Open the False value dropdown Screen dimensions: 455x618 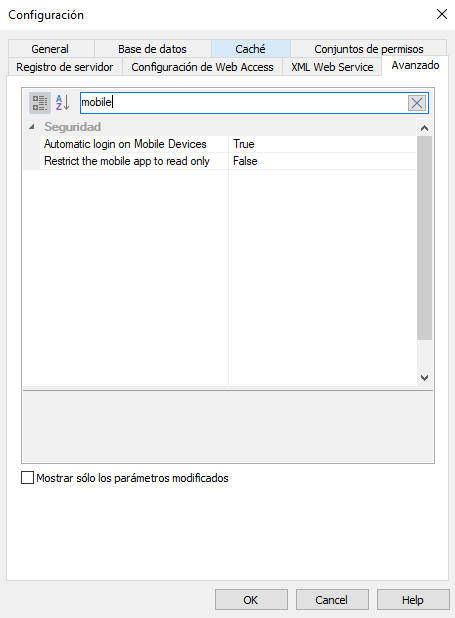[322, 161]
